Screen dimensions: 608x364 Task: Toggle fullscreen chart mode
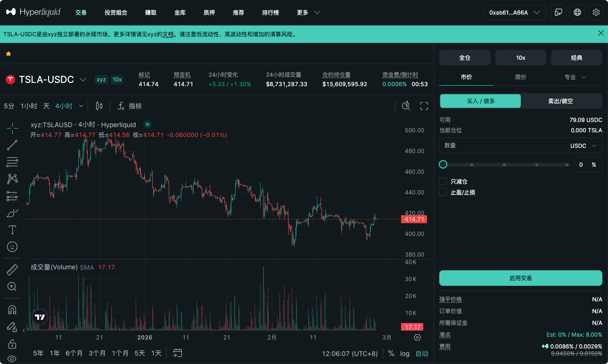tap(424, 106)
